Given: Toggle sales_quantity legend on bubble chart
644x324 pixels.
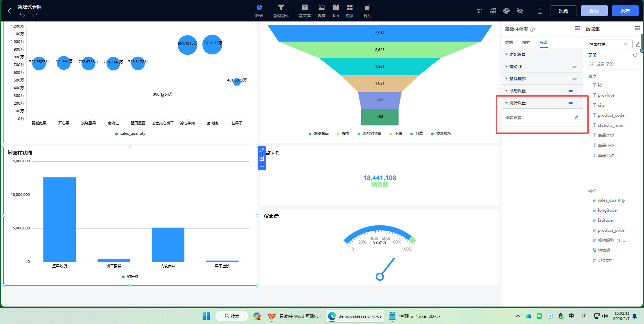Looking at the screenshot, I should [130, 133].
